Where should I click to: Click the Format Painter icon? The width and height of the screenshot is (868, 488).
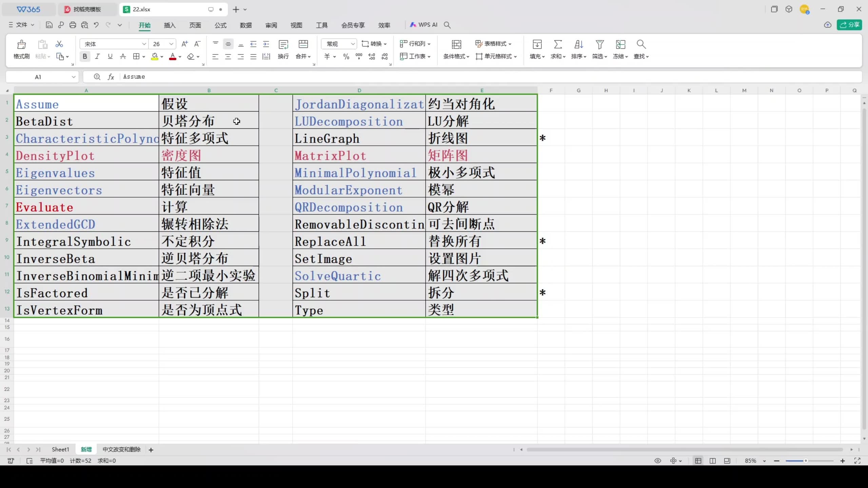21,44
